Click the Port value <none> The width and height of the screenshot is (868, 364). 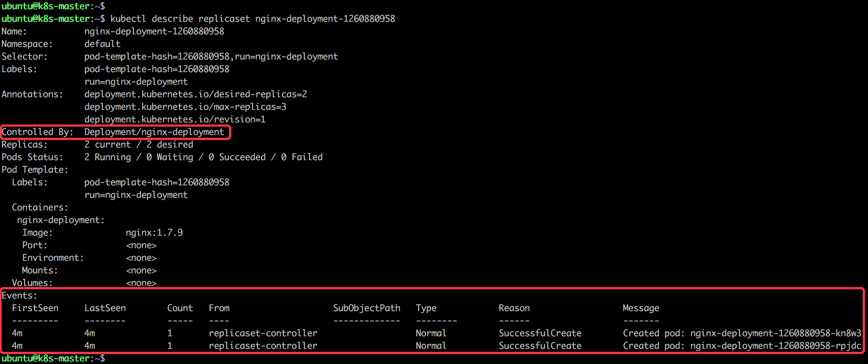(x=141, y=245)
